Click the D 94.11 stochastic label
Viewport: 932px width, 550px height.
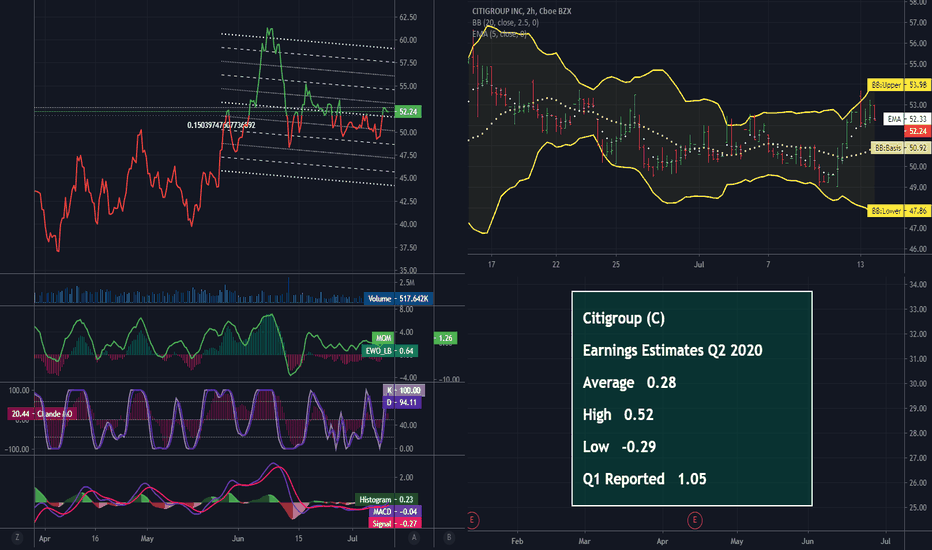point(402,403)
